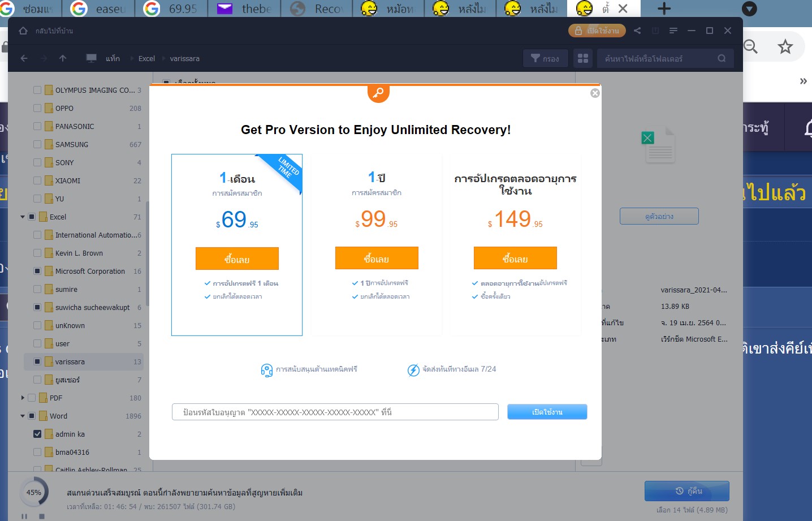The width and height of the screenshot is (812, 521).
Task: Collapse the Word tree node
Action: 23,416
